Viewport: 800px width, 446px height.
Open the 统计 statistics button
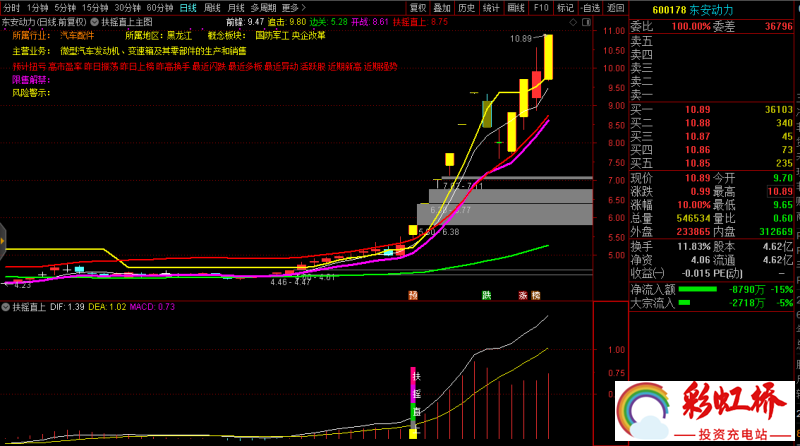491,8
